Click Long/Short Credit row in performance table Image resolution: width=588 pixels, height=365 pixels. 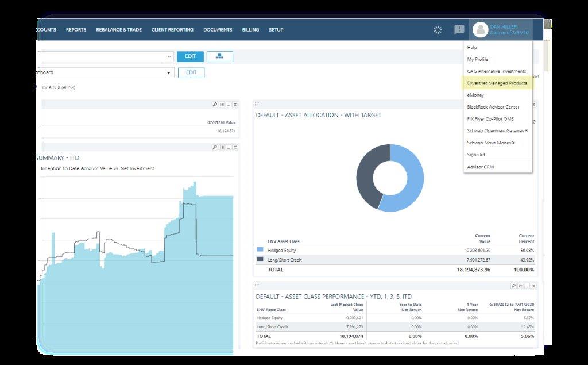pyautogui.click(x=395, y=326)
